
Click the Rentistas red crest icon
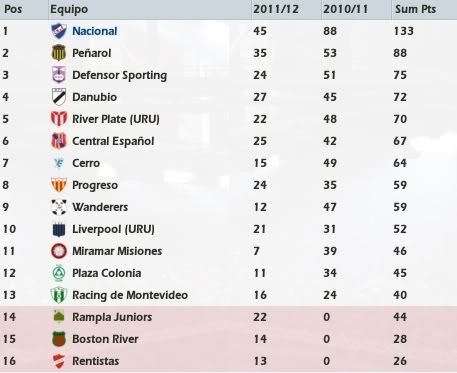tap(59, 361)
